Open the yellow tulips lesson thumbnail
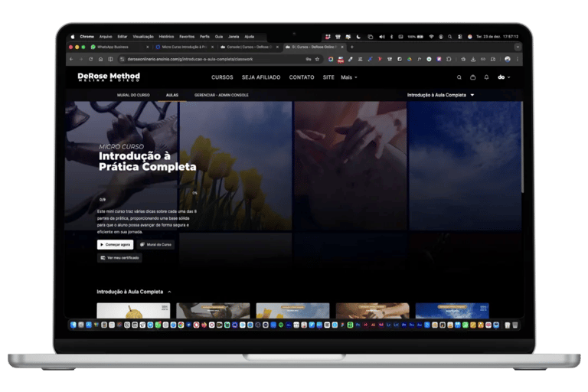The height and width of the screenshot is (392, 588). click(x=293, y=311)
